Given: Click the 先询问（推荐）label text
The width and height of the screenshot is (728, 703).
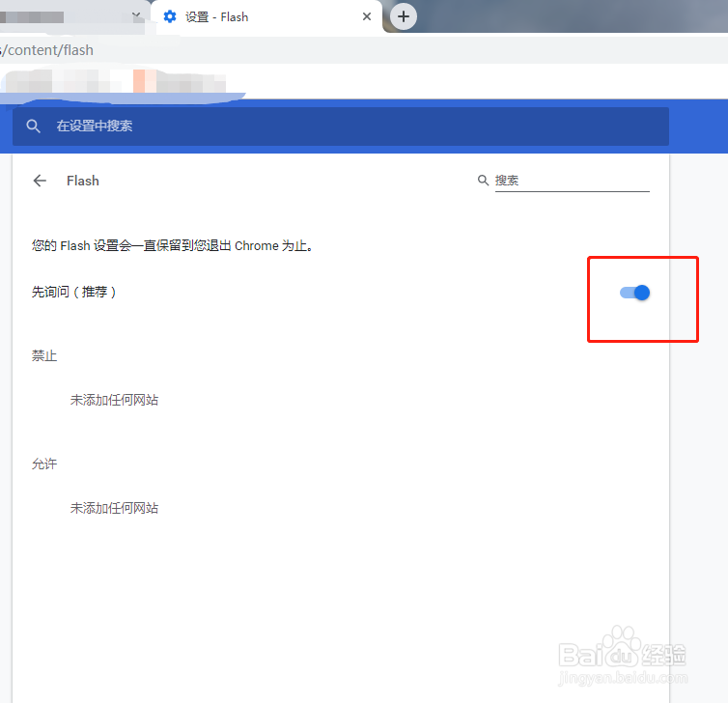Looking at the screenshot, I should (74, 292).
